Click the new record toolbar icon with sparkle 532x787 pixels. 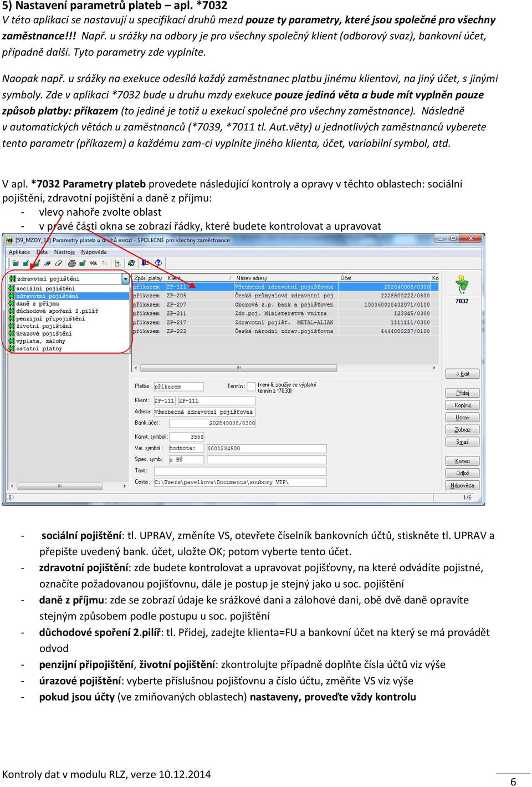tap(15, 263)
